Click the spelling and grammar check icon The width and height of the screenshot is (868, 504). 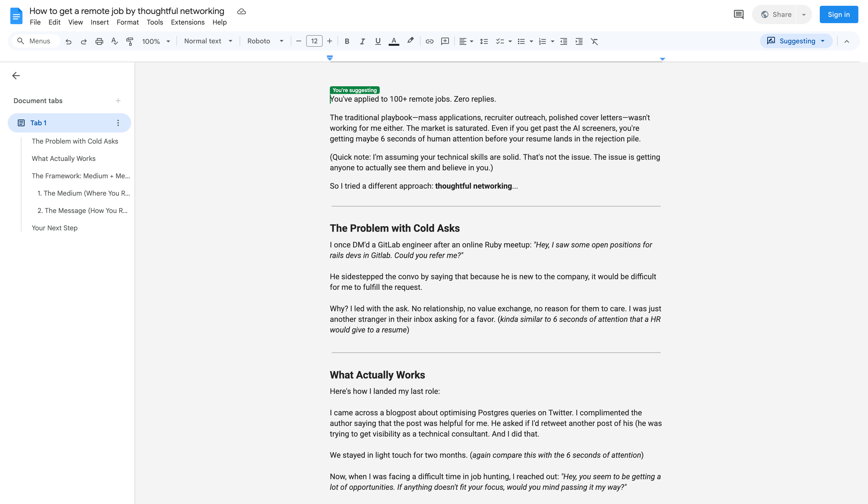(x=115, y=41)
